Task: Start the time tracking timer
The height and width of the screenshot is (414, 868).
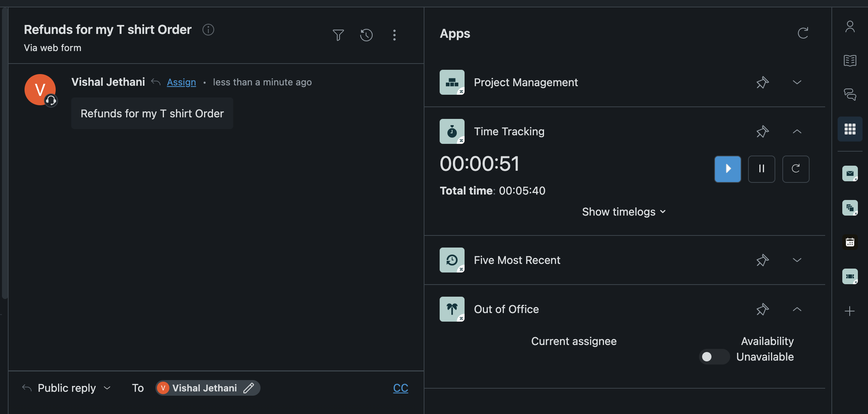Action: point(727,169)
